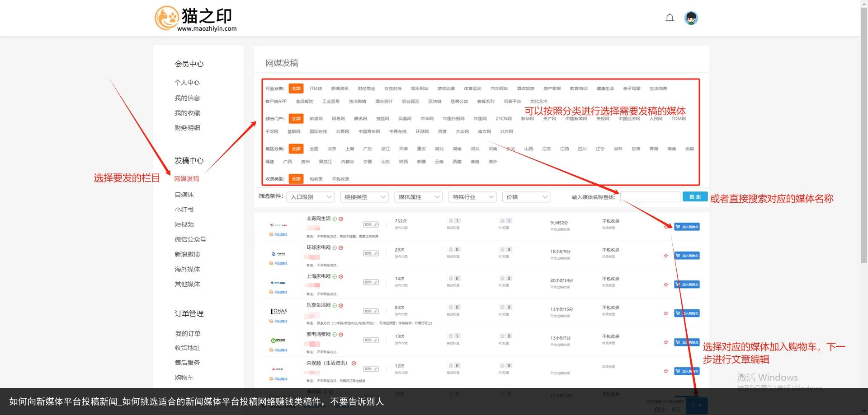Screen dimensions: 868x415
Task: Click the 猫之印 site logo
Action: pos(195,19)
